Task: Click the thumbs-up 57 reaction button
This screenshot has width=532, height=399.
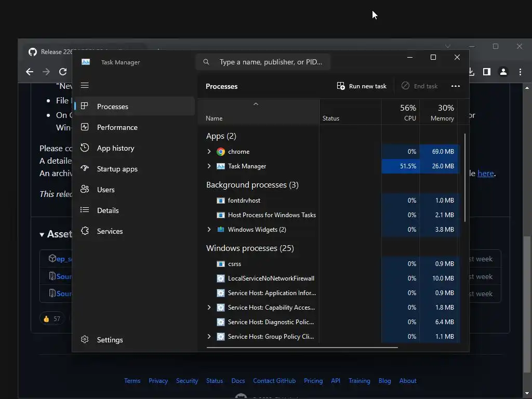Action: (x=52, y=318)
